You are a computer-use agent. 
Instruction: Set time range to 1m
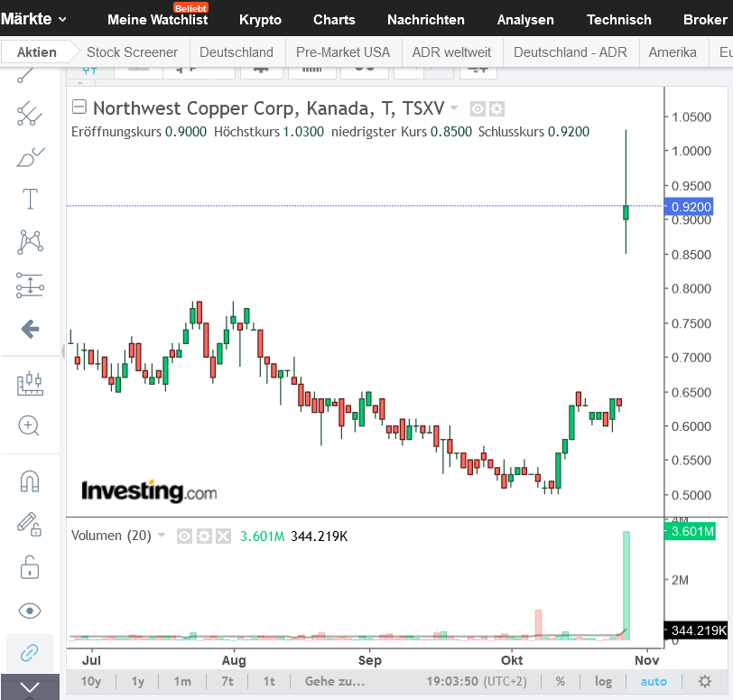182,681
